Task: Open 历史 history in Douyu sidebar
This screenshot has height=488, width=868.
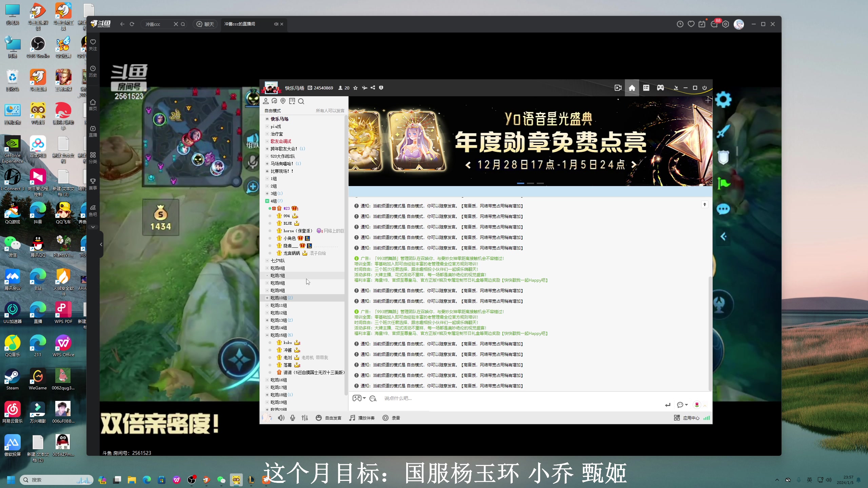Action: (x=93, y=71)
